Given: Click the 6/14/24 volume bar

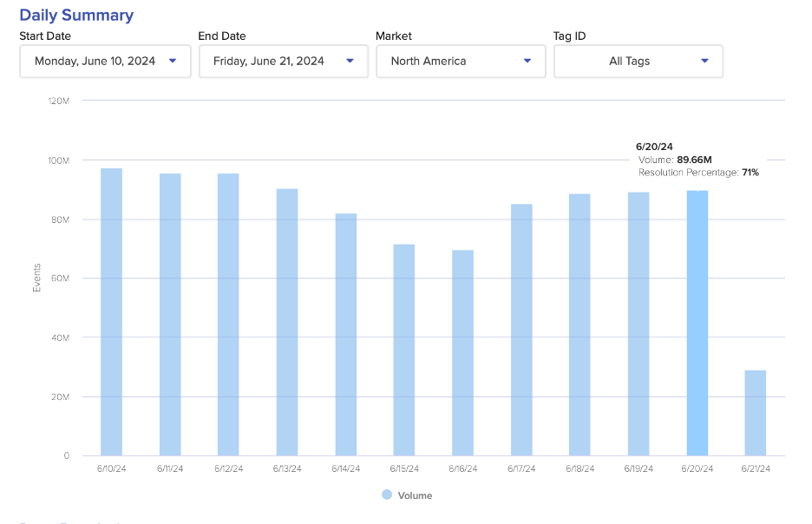Looking at the screenshot, I should (x=345, y=334).
